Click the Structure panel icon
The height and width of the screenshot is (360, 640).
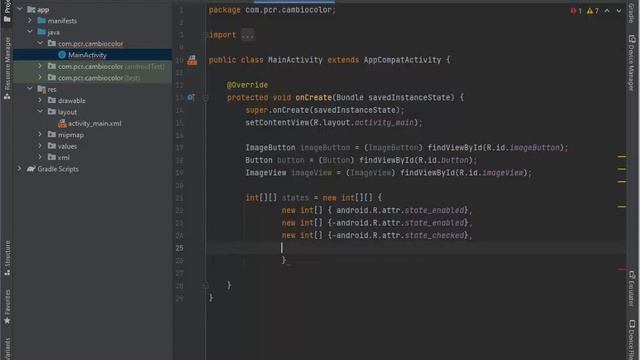(x=7, y=272)
